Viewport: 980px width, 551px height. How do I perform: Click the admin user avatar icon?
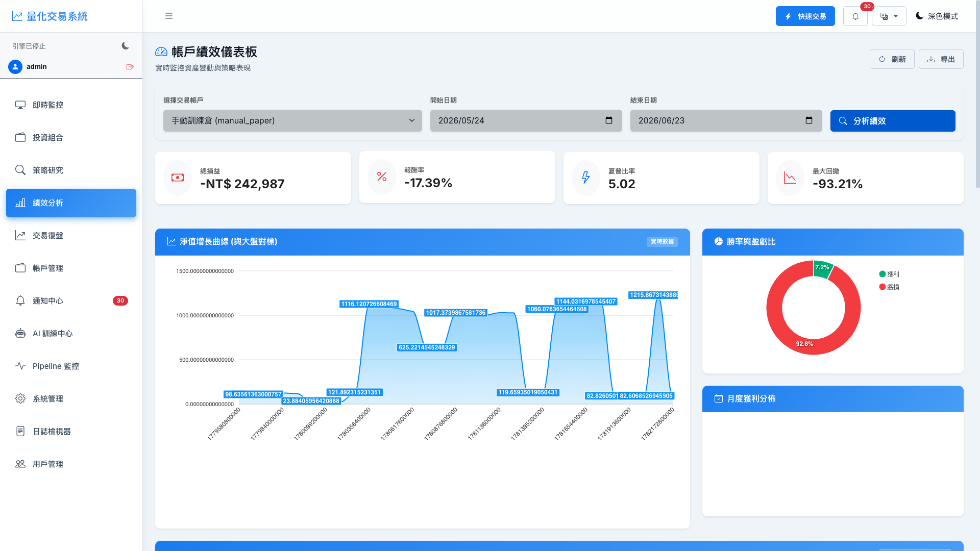15,67
